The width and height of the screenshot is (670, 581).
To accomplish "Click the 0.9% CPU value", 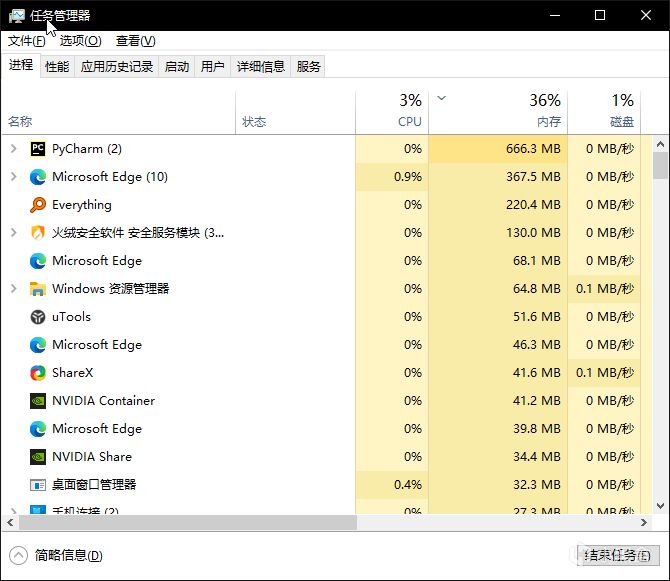I will tap(408, 177).
